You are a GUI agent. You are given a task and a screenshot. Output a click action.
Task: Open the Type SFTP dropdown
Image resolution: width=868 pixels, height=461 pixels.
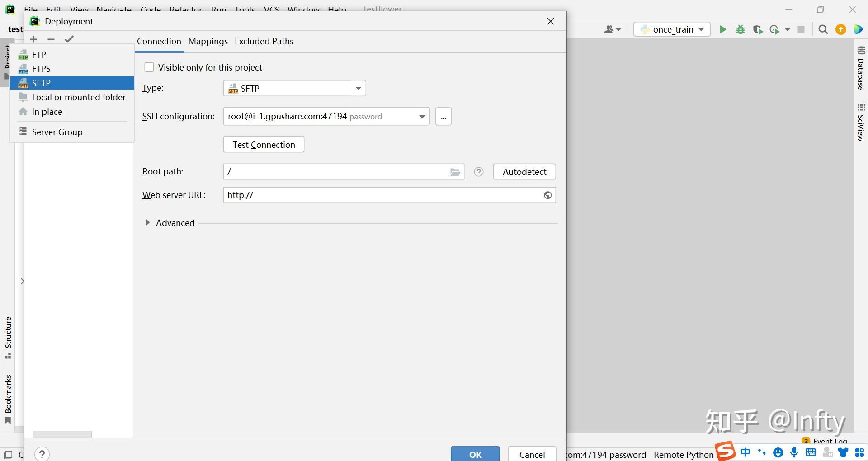click(294, 88)
